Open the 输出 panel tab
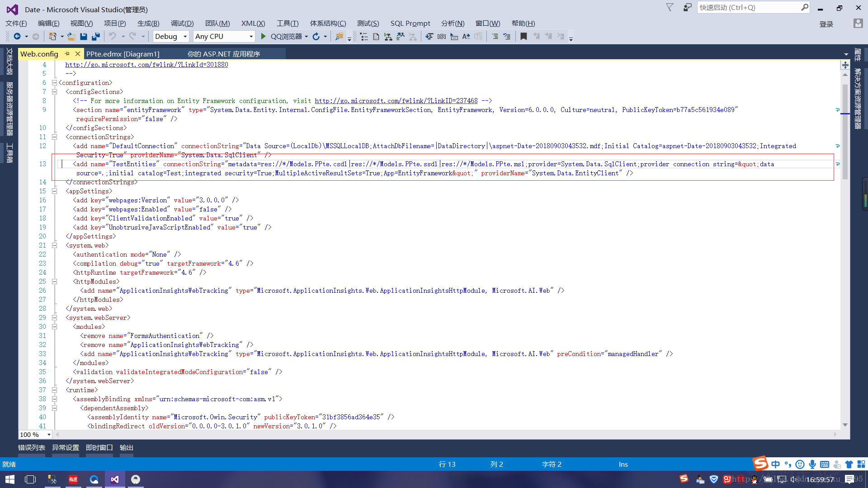This screenshot has width=868, height=488. (x=127, y=447)
